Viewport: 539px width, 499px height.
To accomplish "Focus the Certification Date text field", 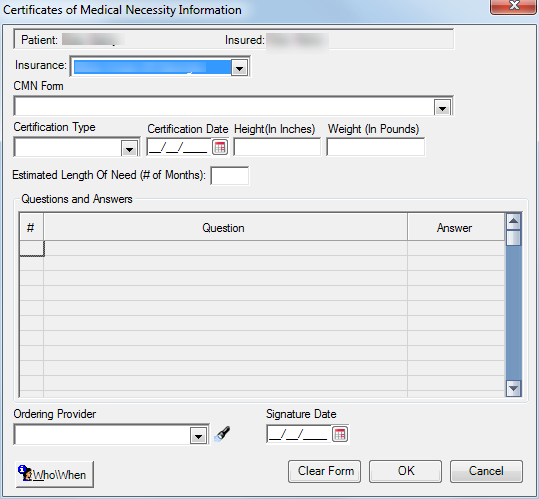I will [179, 147].
